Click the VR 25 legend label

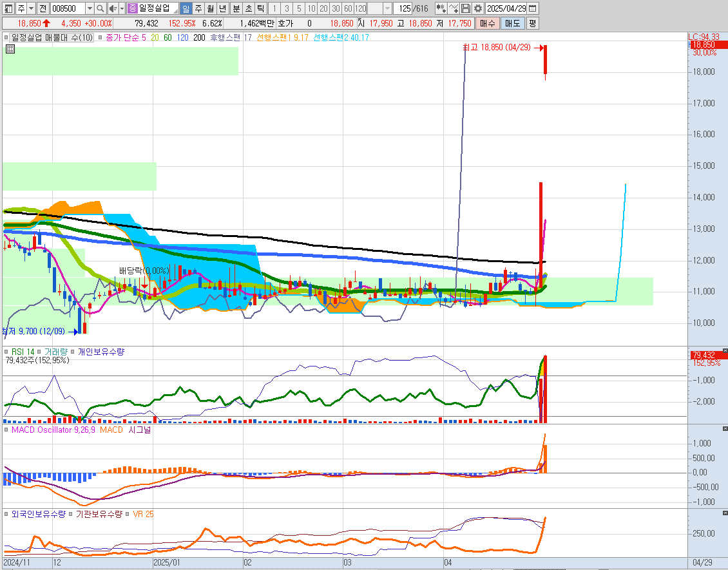[143, 514]
